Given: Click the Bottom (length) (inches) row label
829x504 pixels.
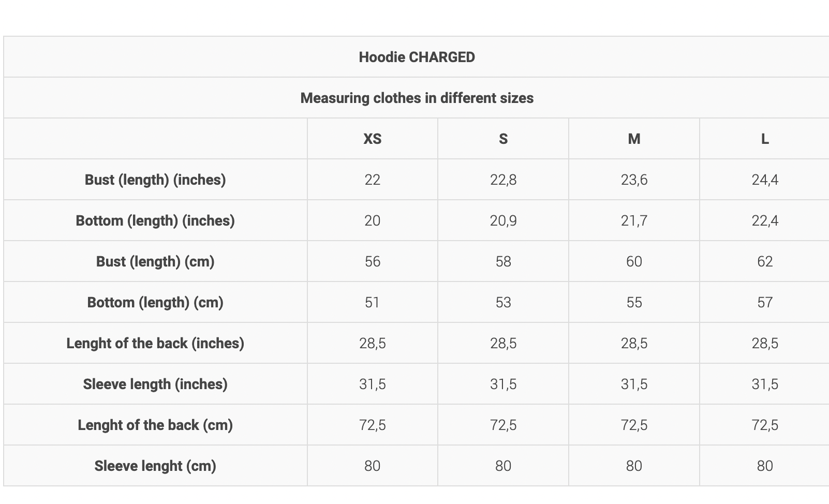Looking at the screenshot, I should pyautogui.click(x=155, y=220).
